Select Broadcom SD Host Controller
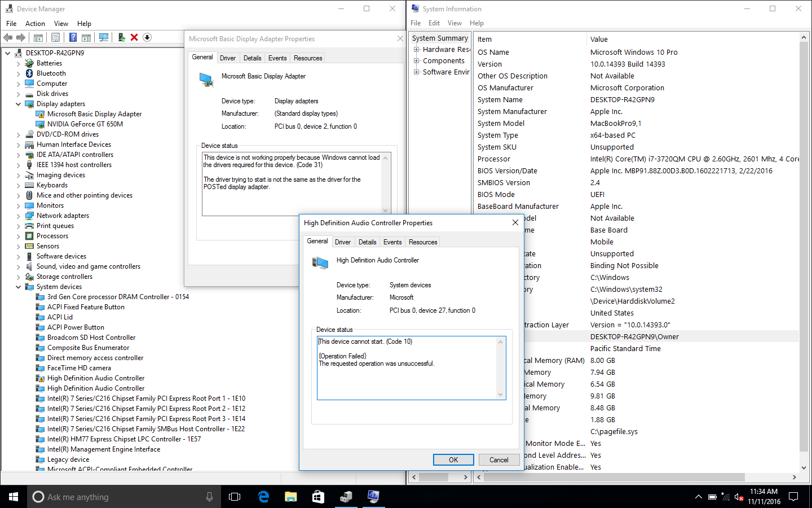This screenshot has height=508, width=812. pos(91,338)
